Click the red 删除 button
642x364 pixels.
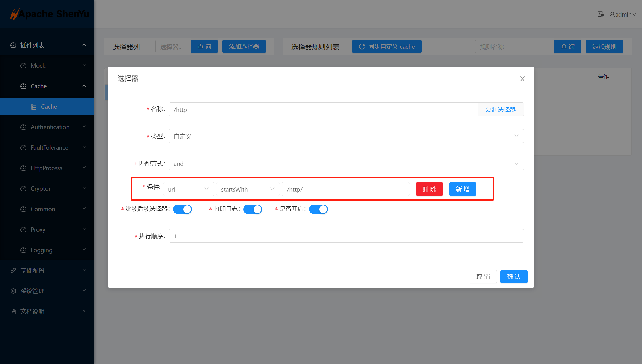point(429,189)
